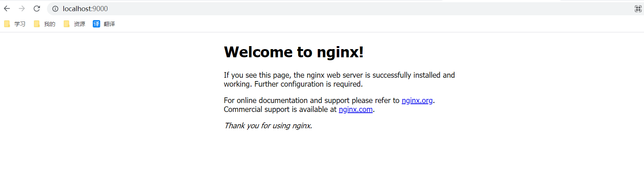Follow the nginx.org documentation link
Screen dimensions: 644x196
[x=417, y=100]
